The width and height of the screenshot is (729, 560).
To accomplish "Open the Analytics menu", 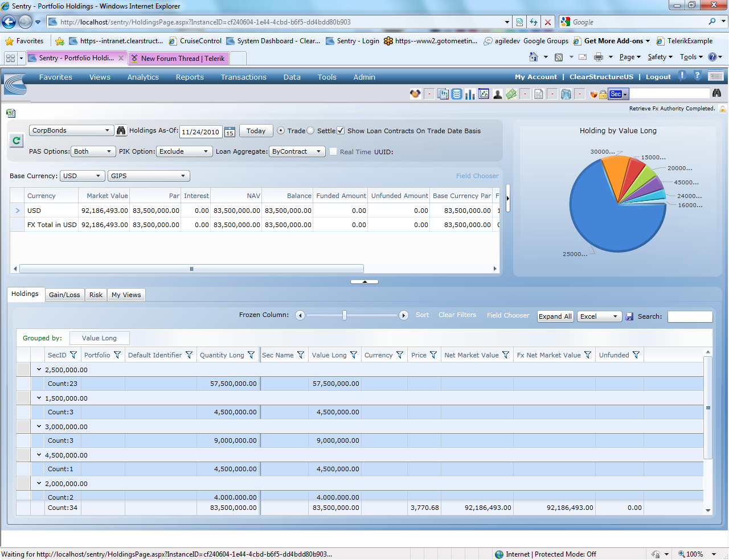I will (143, 77).
